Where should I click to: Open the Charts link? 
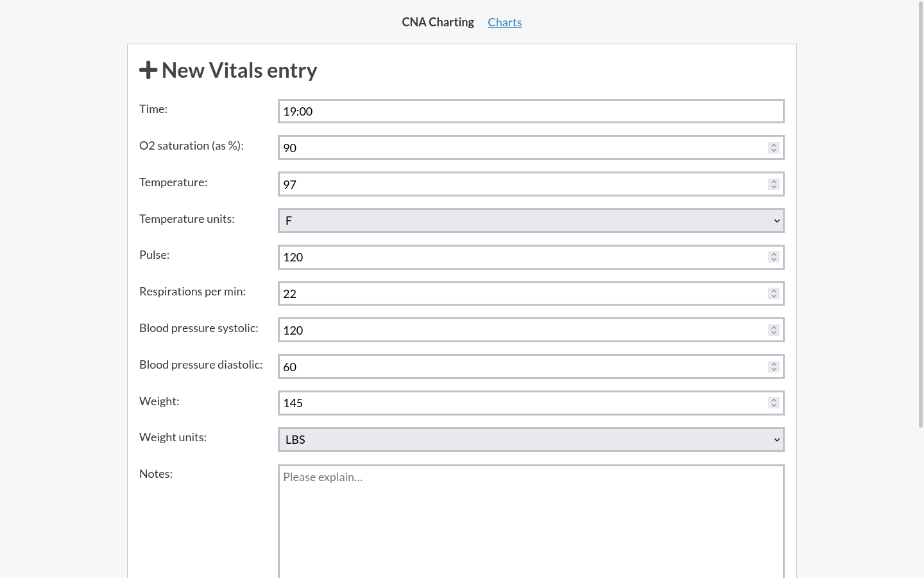pos(504,22)
